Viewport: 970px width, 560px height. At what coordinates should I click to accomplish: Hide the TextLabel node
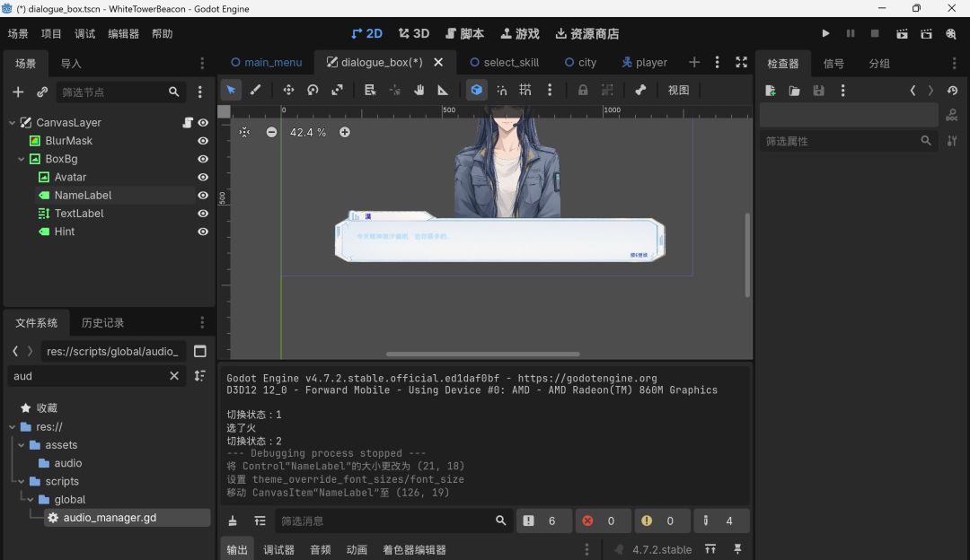pos(203,214)
